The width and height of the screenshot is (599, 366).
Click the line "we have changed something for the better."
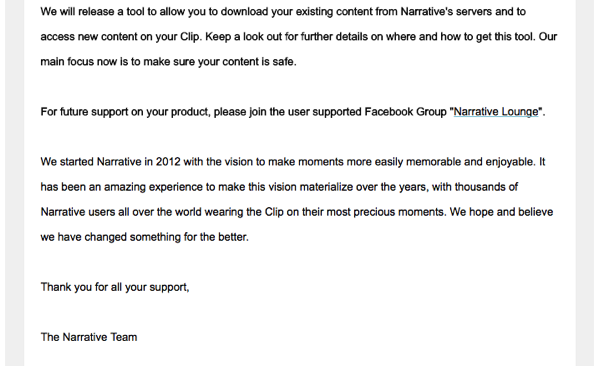144,237
